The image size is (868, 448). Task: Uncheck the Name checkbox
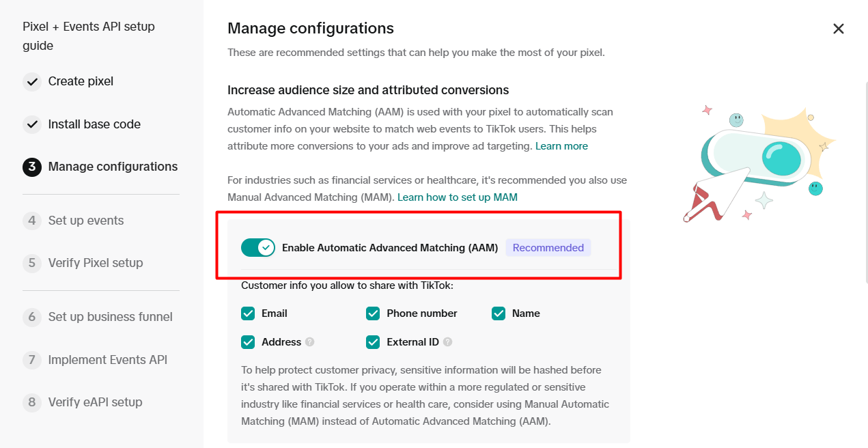[x=499, y=313]
